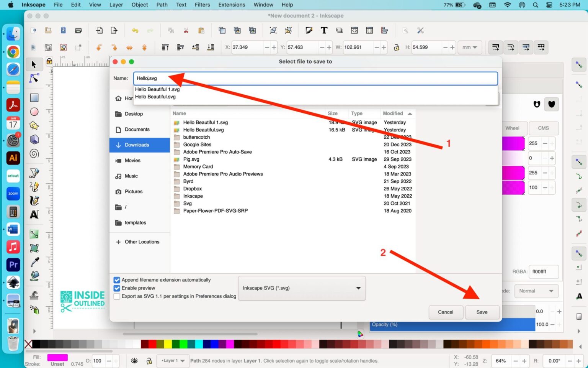Switch to the CMS color tab
Image resolution: width=588 pixels, height=368 pixels.
[543, 128]
